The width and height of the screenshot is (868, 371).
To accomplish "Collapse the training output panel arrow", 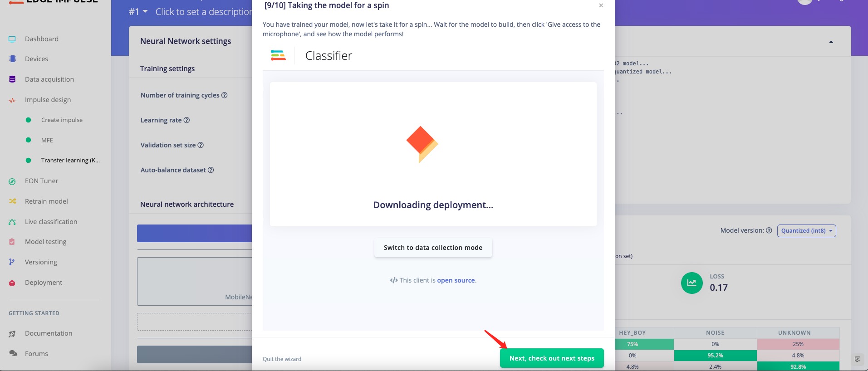I will pyautogui.click(x=831, y=42).
